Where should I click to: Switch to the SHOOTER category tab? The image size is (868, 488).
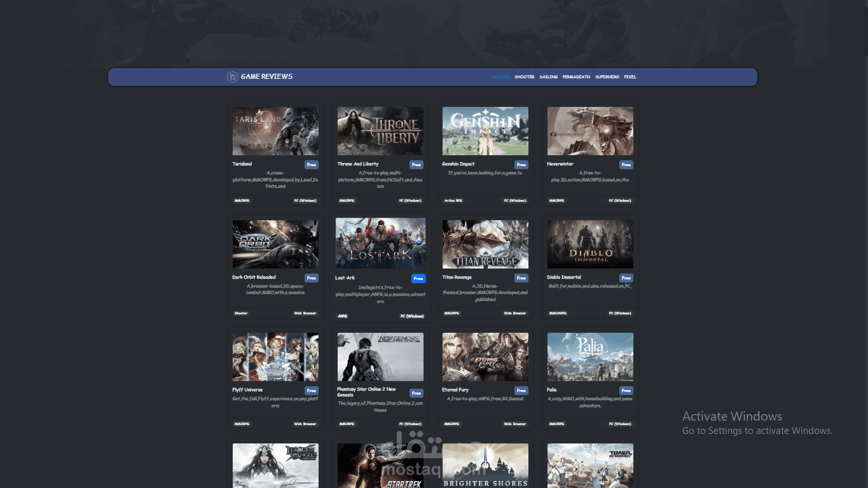tap(524, 76)
